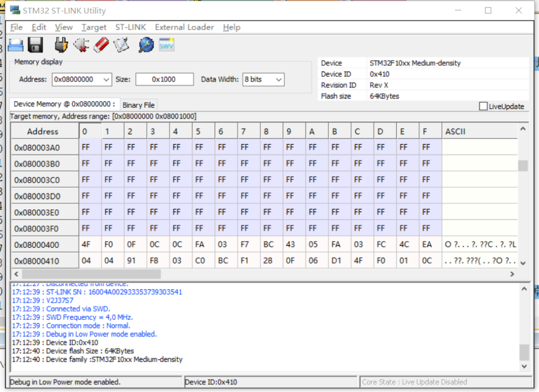539x392 pixels.
Task: Click the Program verify toolbar icon
Action: click(x=122, y=45)
